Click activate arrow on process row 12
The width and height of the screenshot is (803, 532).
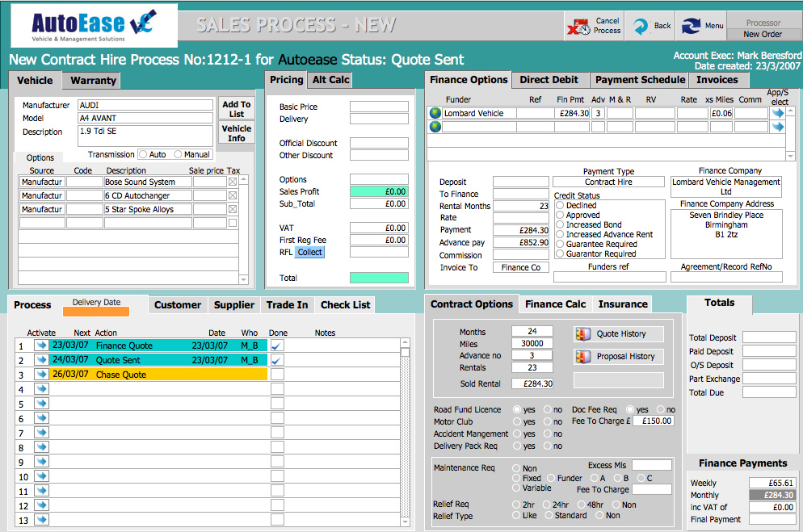click(x=41, y=505)
